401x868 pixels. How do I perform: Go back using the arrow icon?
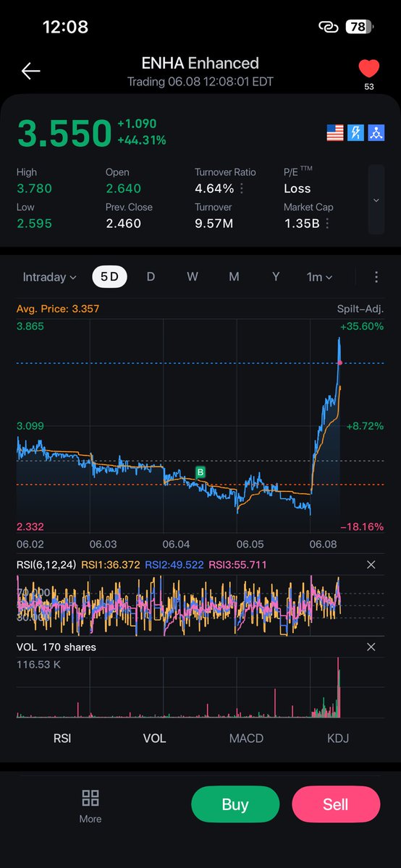point(31,71)
